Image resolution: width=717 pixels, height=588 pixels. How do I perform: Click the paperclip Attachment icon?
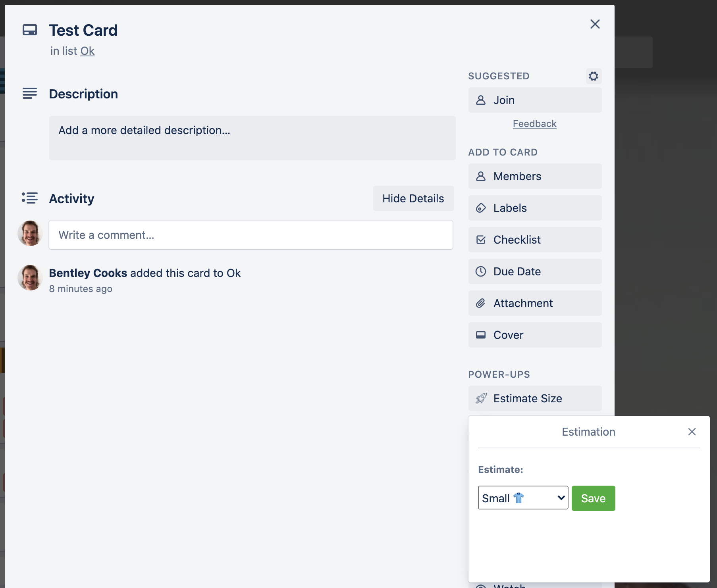(481, 303)
